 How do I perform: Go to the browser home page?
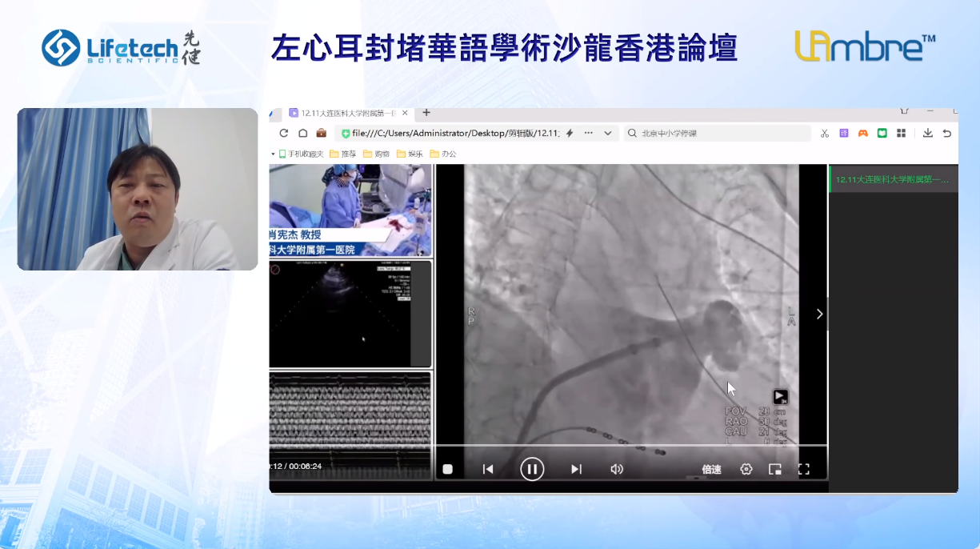coord(303,134)
